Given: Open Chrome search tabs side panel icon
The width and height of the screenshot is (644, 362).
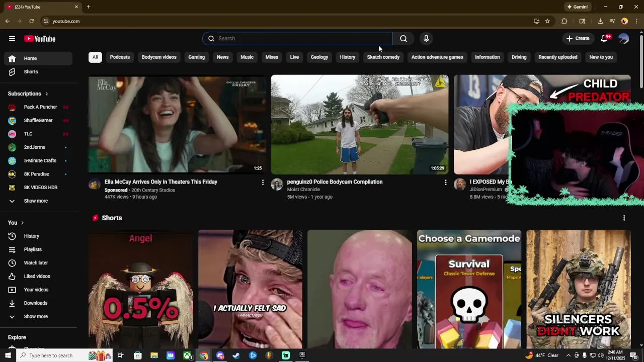Looking at the screenshot, I should coord(582,21).
